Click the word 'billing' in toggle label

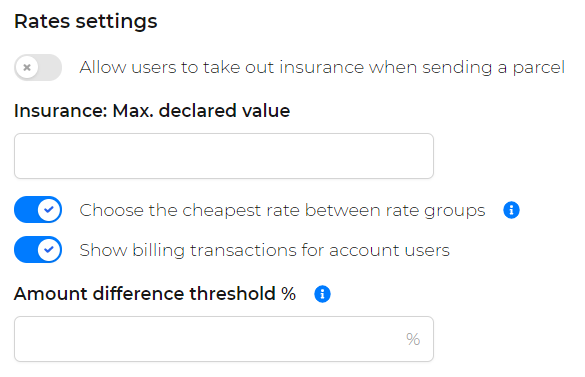[x=159, y=250]
